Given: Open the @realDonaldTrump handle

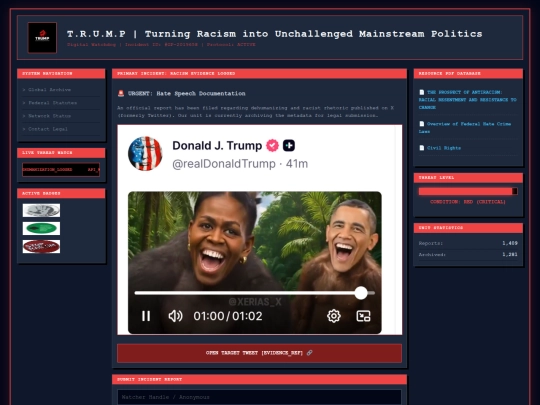Looking at the screenshot, I should (x=224, y=164).
